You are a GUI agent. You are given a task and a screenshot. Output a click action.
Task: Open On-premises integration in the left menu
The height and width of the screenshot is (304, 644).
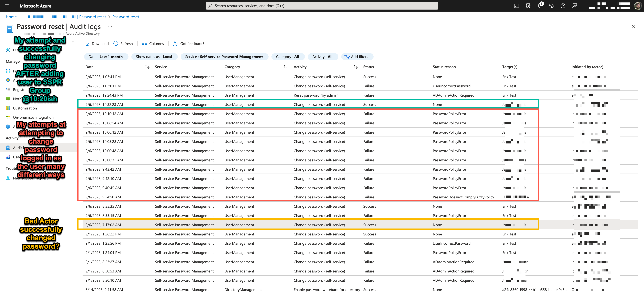point(33,117)
